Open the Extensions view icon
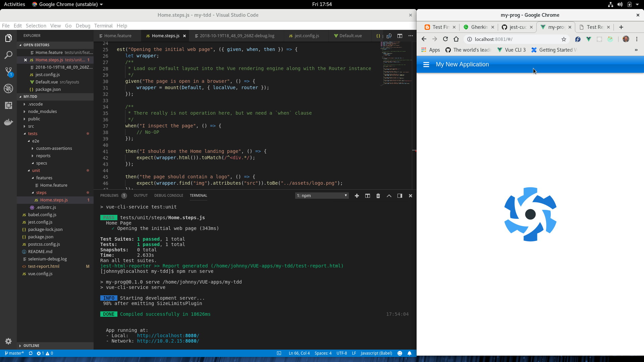Screen dimensions: 644x362 [x=8, y=105]
